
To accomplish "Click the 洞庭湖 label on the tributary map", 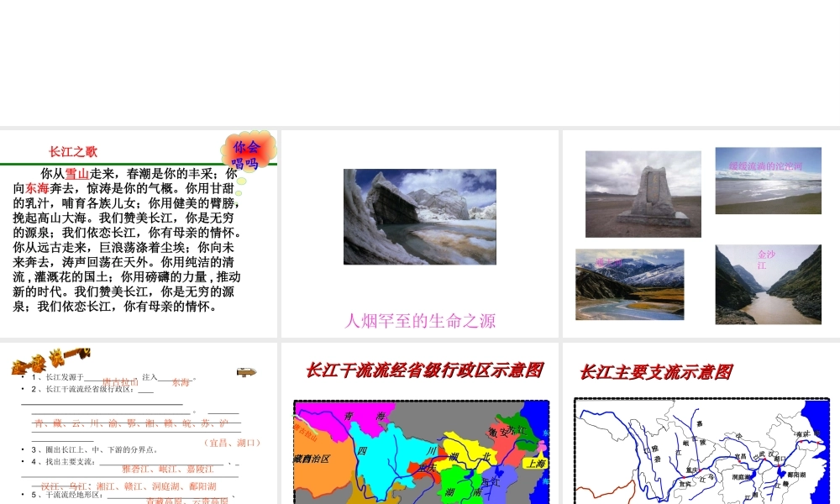I will pos(741,476).
